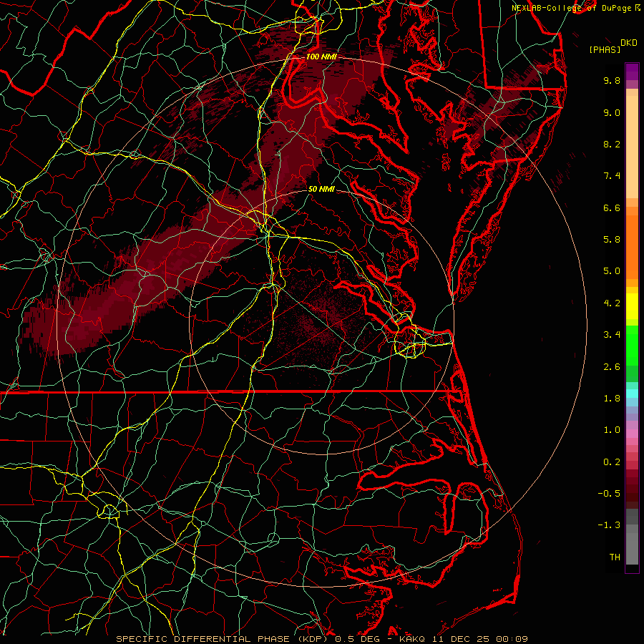Pick the orange band of the color bar
This screenshot has width=644, height=644.
pos(632,246)
